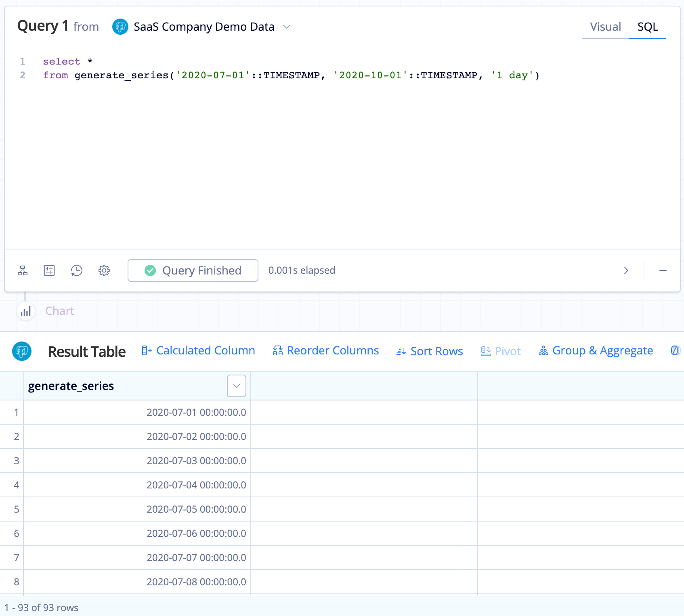Open query settings gear icon
The image size is (684, 616).
pos(104,270)
